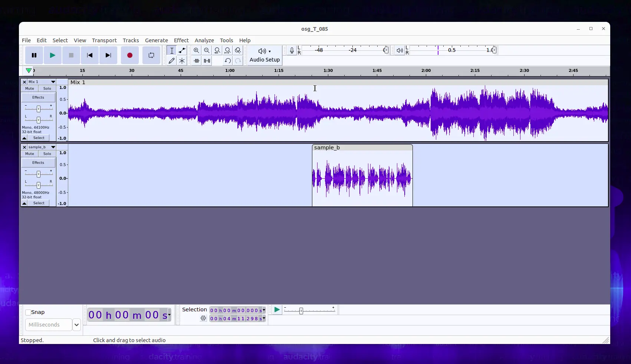Mute the sample_b track
This screenshot has width=631, height=364.
point(30,154)
